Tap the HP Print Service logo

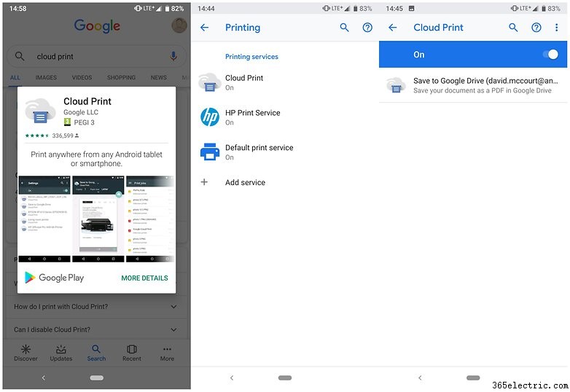pyautogui.click(x=210, y=117)
